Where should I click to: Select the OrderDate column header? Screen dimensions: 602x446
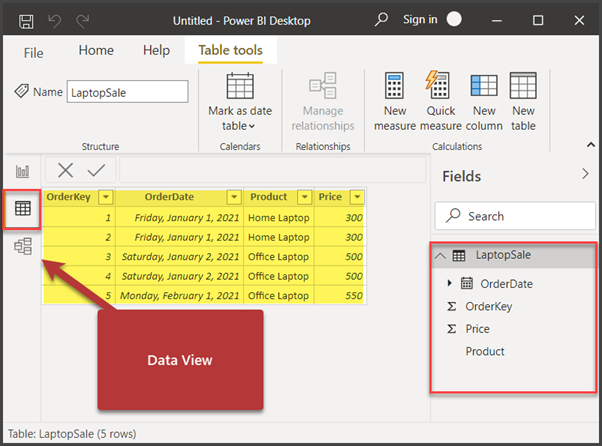point(169,197)
